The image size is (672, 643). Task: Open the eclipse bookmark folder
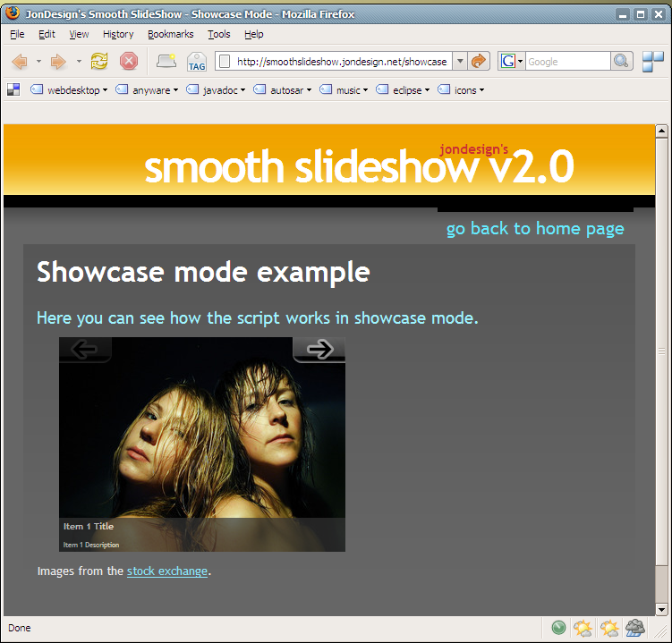click(x=403, y=90)
